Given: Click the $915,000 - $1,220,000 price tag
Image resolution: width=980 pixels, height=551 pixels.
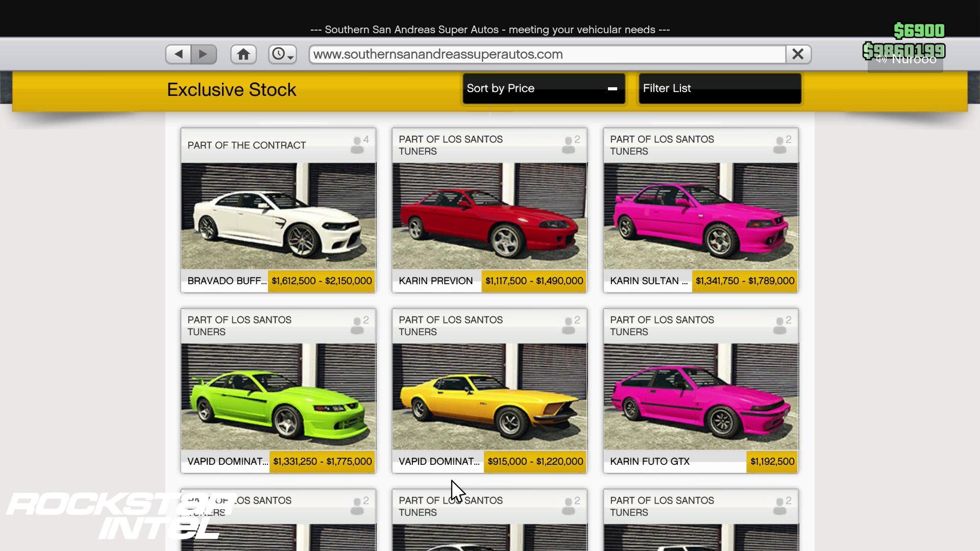Looking at the screenshot, I should click(x=535, y=461).
